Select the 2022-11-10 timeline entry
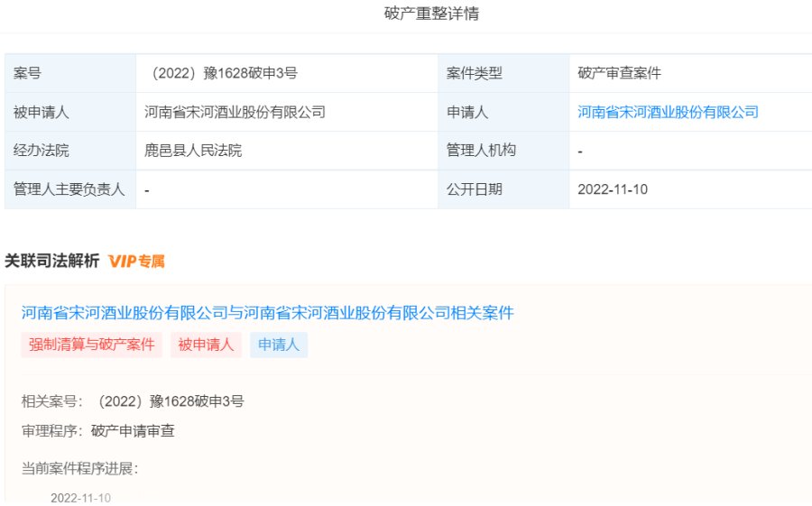This screenshot has width=812, height=506. tap(80, 498)
